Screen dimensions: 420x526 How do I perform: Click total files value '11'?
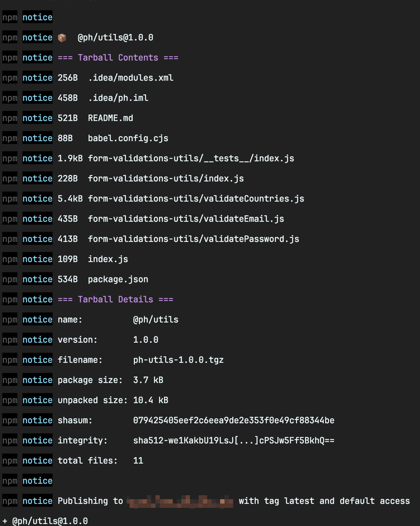click(x=138, y=461)
